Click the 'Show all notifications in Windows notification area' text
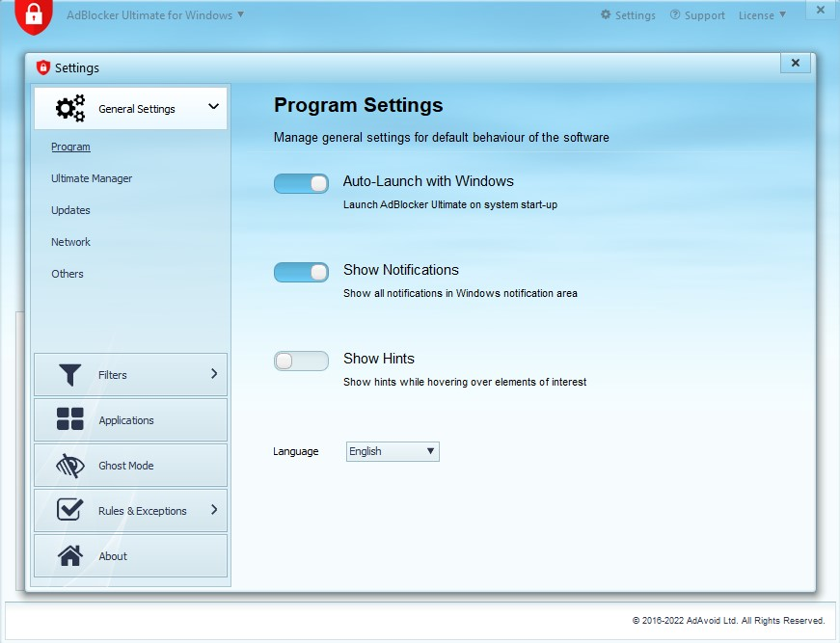This screenshot has height=643, width=840. point(460,293)
